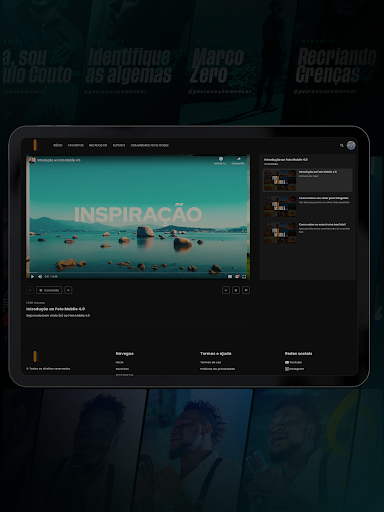The width and height of the screenshot is (384, 512).
Task: Click the previous lesson arrow button
Action: pyautogui.click(x=30, y=290)
